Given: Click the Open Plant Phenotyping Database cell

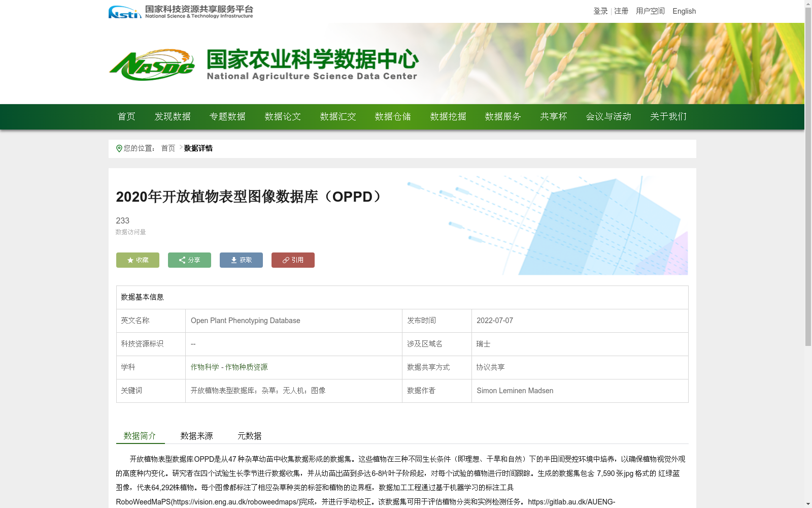Looking at the screenshot, I should [294, 321].
